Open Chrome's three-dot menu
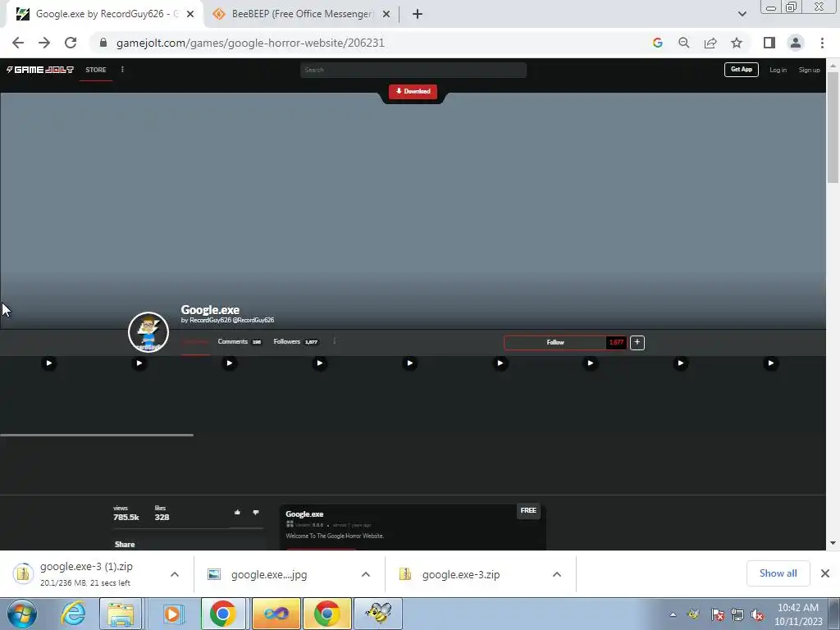 pyautogui.click(x=822, y=43)
